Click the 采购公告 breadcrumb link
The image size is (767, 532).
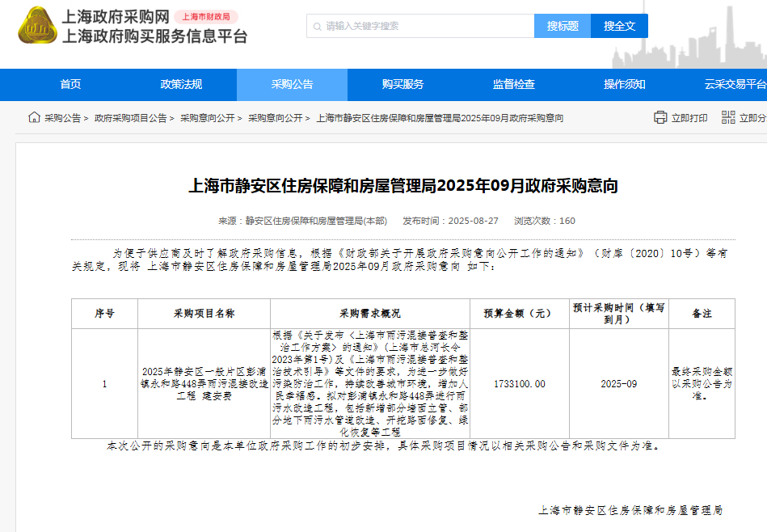pyautogui.click(x=62, y=118)
